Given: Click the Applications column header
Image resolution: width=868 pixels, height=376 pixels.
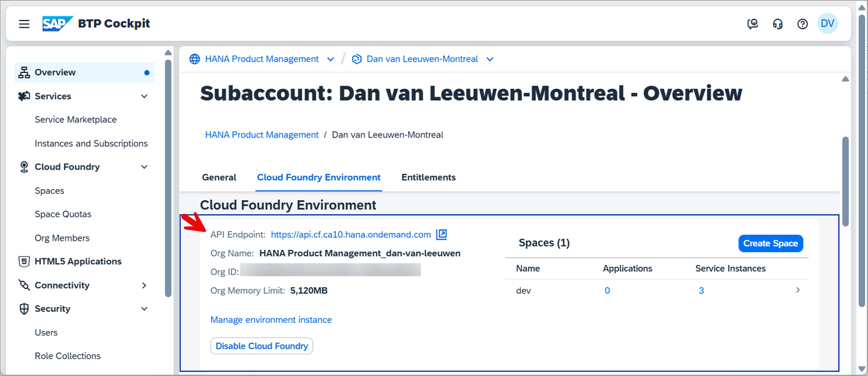Looking at the screenshot, I should [x=627, y=269].
